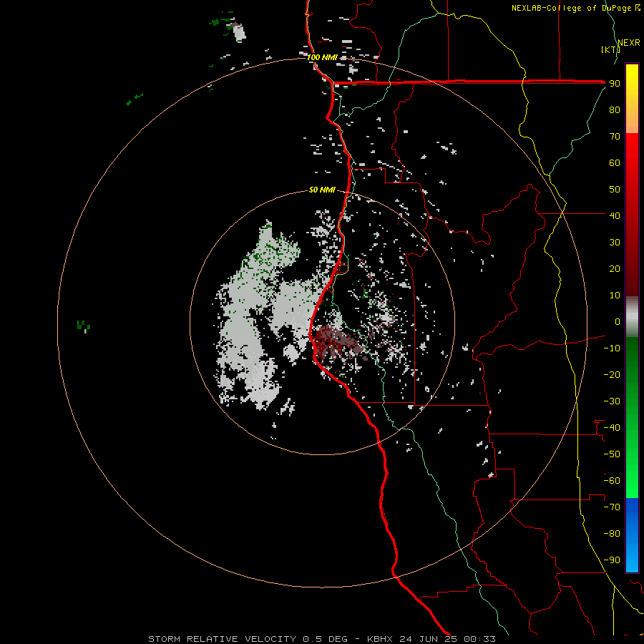Click the 20 value on the color scale

[615, 268]
